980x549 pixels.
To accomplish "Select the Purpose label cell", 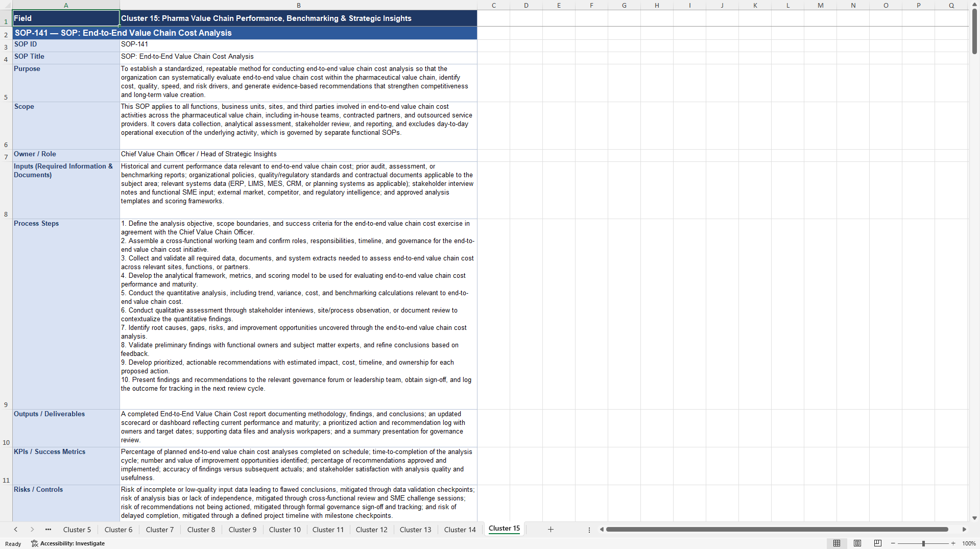I will [x=66, y=83].
